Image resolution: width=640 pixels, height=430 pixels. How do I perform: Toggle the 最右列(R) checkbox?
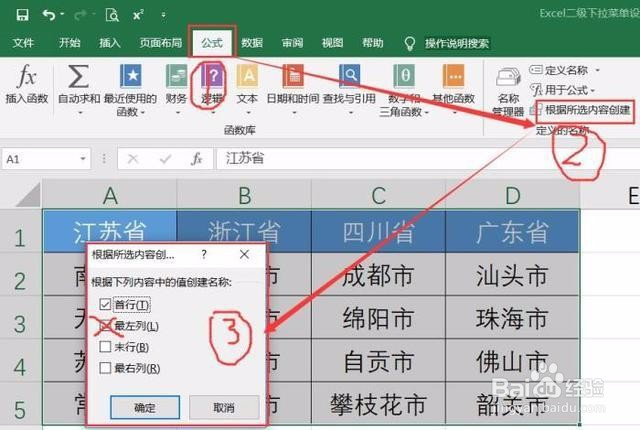pyautogui.click(x=105, y=368)
